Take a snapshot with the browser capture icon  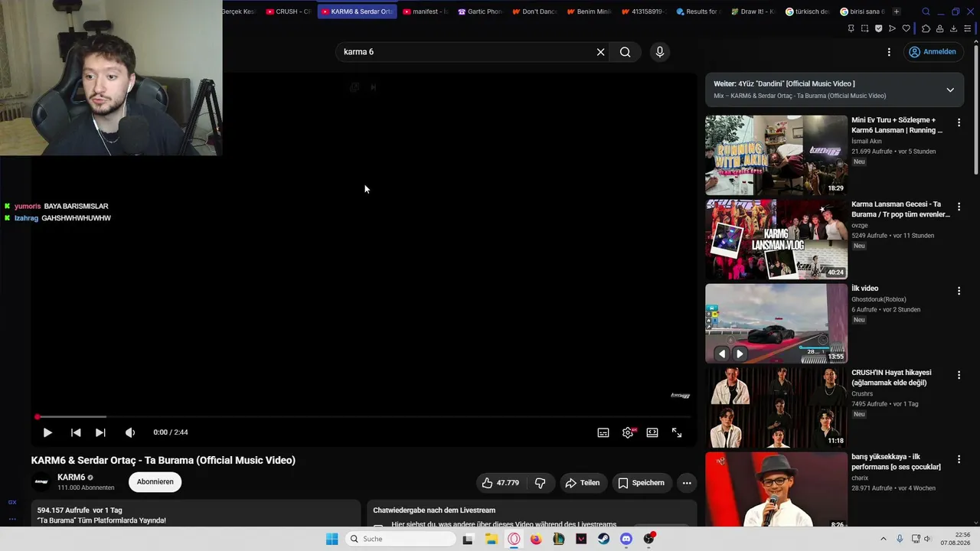click(x=864, y=28)
